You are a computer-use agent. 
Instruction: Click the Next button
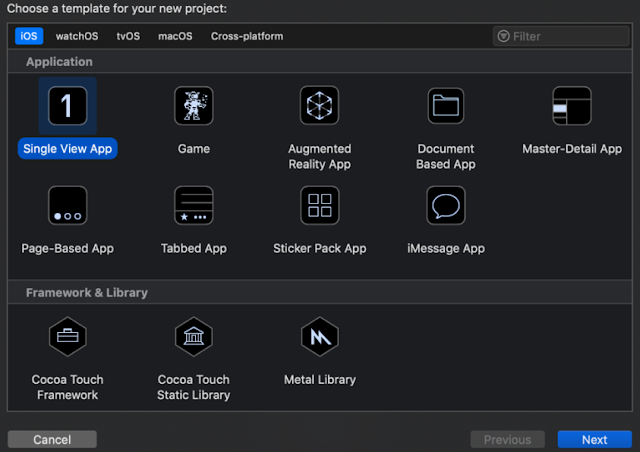[595, 439]
